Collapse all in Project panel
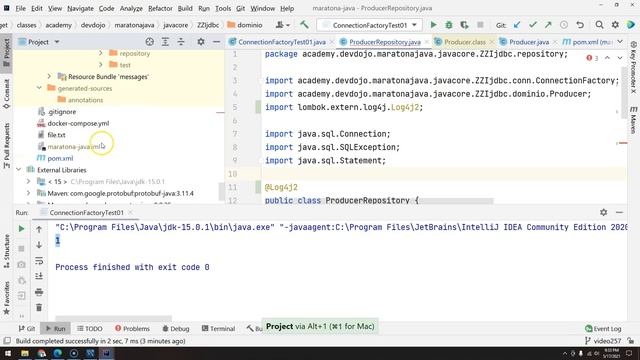 coord(181,42)
